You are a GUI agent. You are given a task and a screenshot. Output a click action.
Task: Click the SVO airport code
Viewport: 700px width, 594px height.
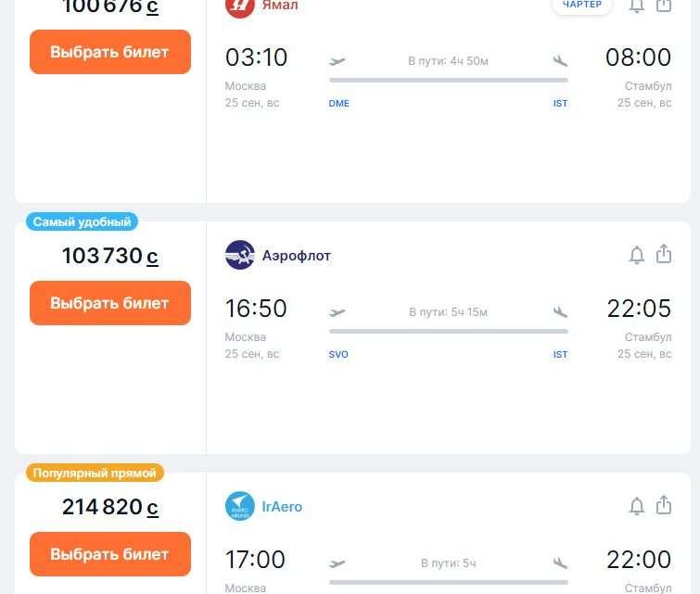(x=338, y=354)
